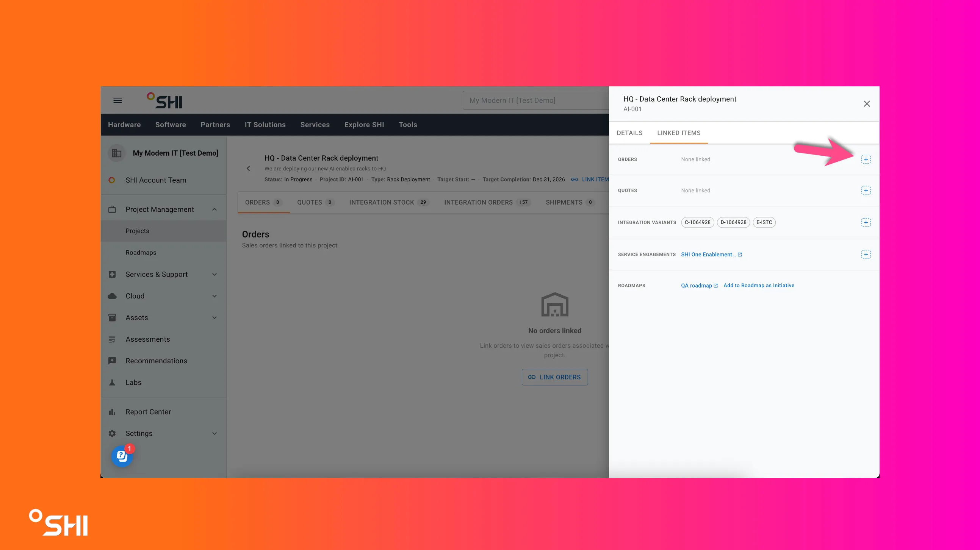The image size is (980, 550).
Task: Click the Link Items link in header
Action: point(590,180)
